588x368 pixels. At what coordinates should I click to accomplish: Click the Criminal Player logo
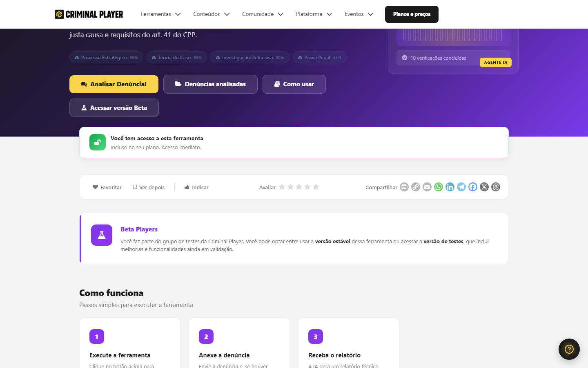pos(89,14)
